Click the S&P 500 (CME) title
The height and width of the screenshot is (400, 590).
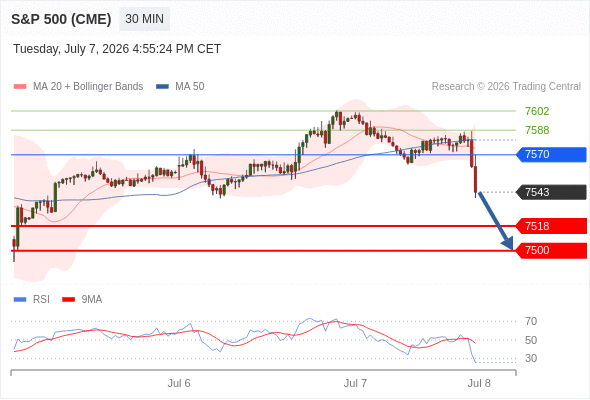click(61, 19)
